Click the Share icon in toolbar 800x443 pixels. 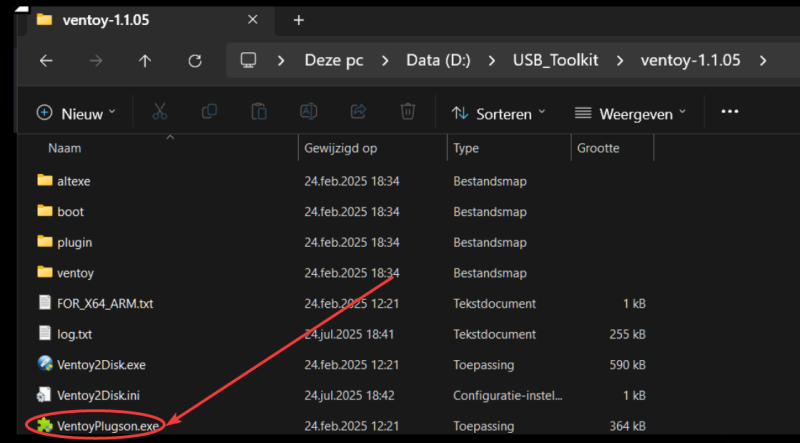[x=358, y=112]
